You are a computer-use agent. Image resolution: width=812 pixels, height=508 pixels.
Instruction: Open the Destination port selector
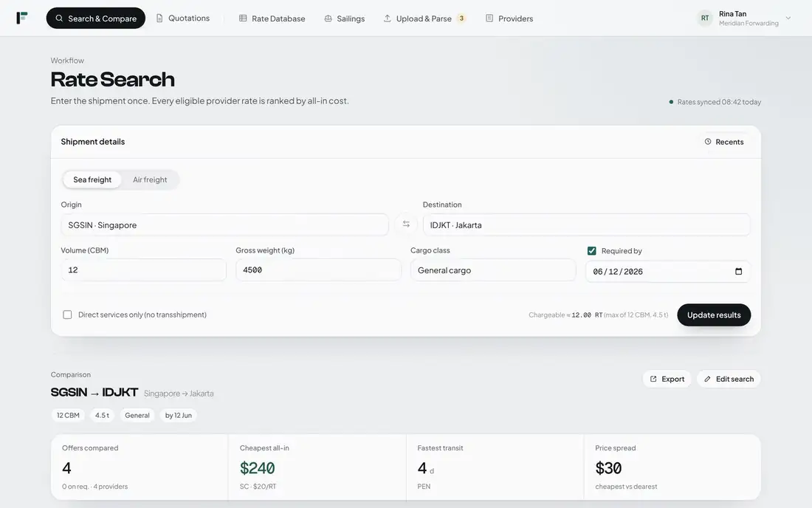[587, 224]
